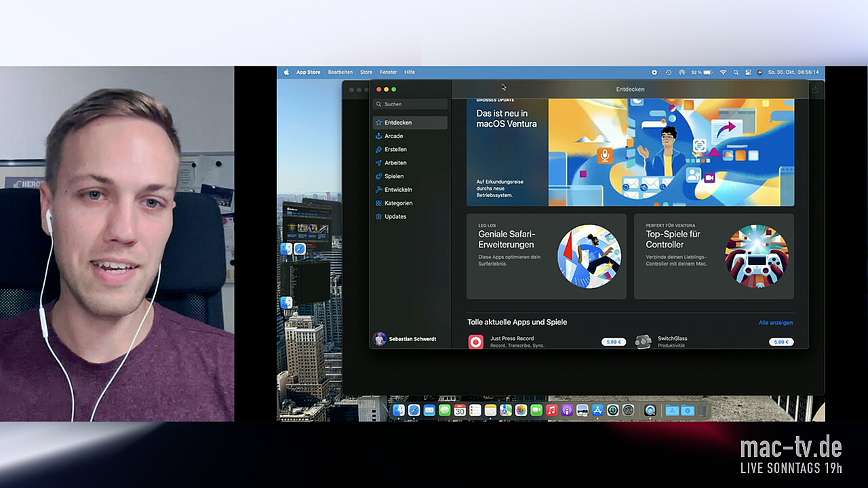Viewport: 868px width, 488px height.
Task: Open Podcasts in the Dock
Action: 567,410
